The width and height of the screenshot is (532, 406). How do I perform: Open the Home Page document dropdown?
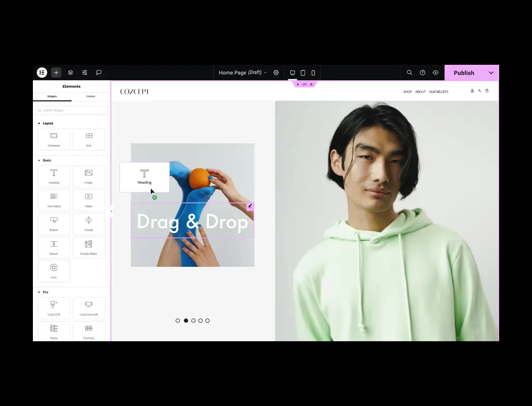(242, 72)
